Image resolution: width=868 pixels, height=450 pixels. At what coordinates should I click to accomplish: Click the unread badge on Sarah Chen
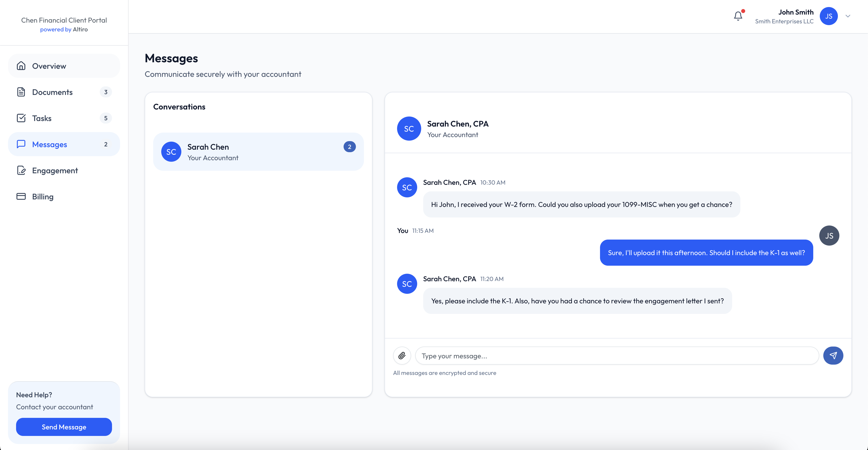349,147
